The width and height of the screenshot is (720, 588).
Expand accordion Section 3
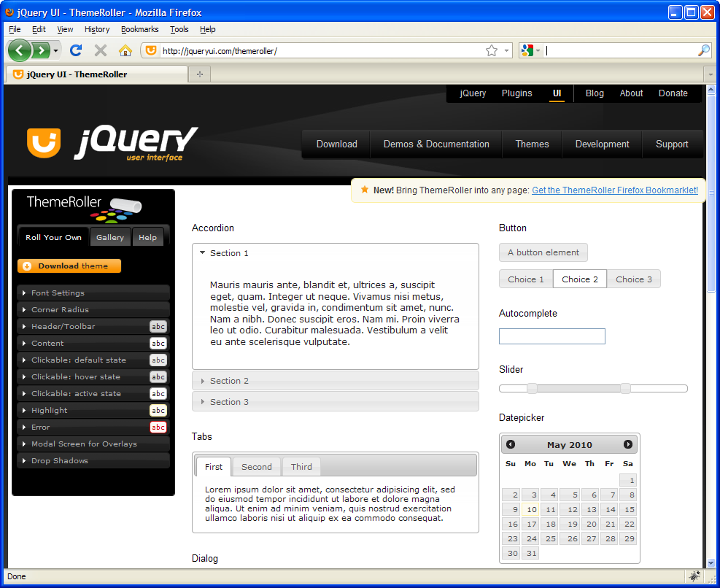(x=336, y=402)
